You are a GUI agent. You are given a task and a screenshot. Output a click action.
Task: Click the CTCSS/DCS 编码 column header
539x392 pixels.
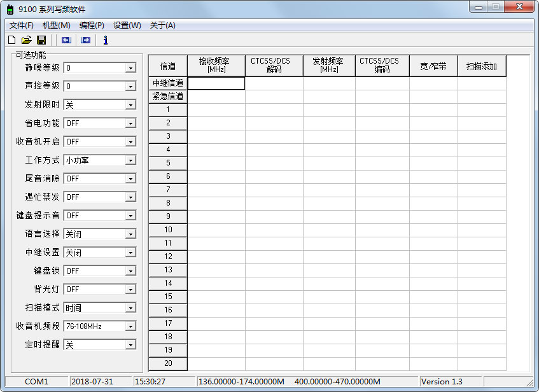click(x=382, y=66)
